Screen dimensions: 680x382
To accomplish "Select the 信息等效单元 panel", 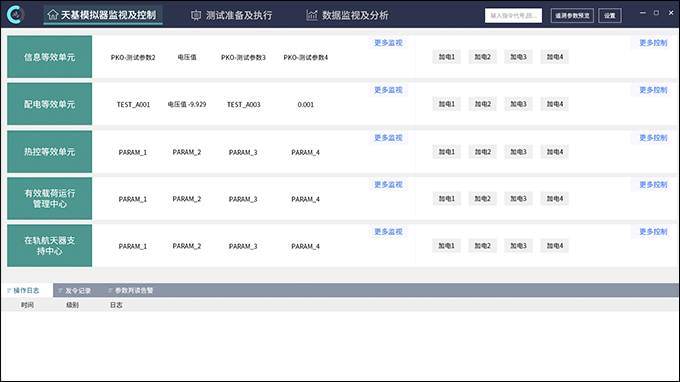I will (49, 57).
